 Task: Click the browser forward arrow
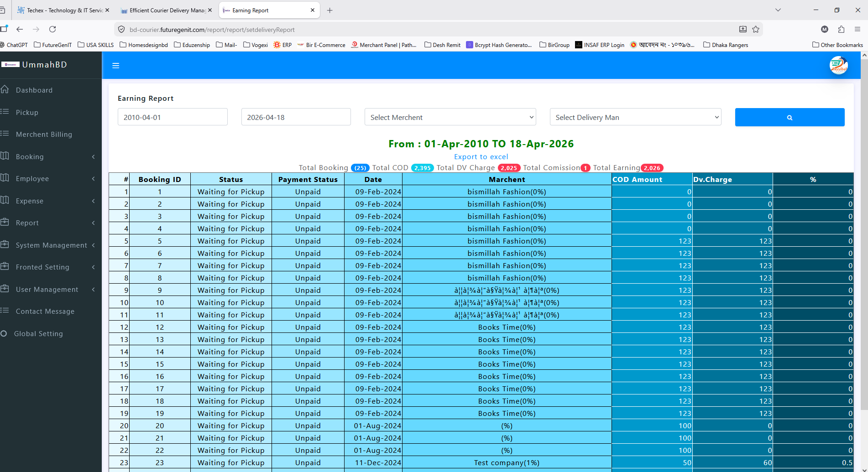(36, 29)
